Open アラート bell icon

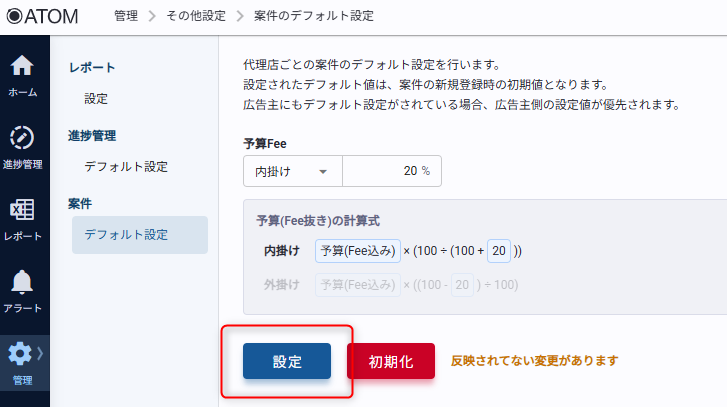pos(24,282)
